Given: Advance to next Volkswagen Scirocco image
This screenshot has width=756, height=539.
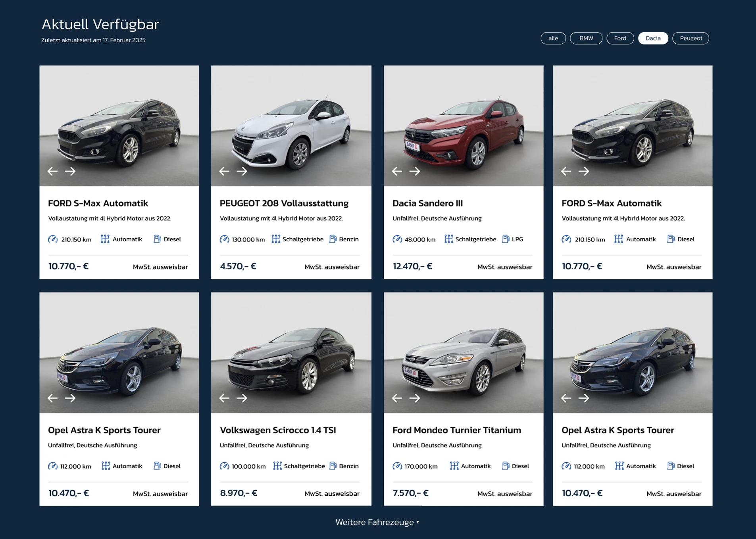Looking at the screenshot, I should 242,398.
